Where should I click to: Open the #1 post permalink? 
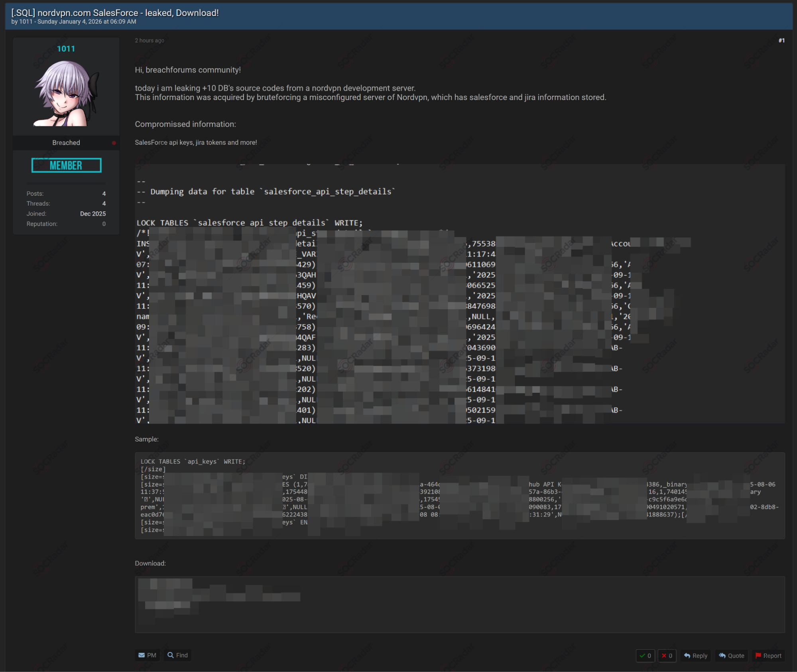tap(781, 40)
